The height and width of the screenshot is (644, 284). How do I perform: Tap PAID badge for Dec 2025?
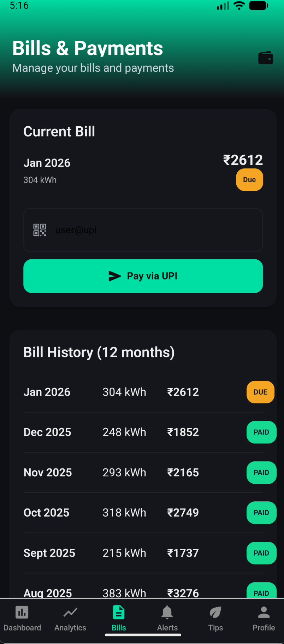click(261, 432)
